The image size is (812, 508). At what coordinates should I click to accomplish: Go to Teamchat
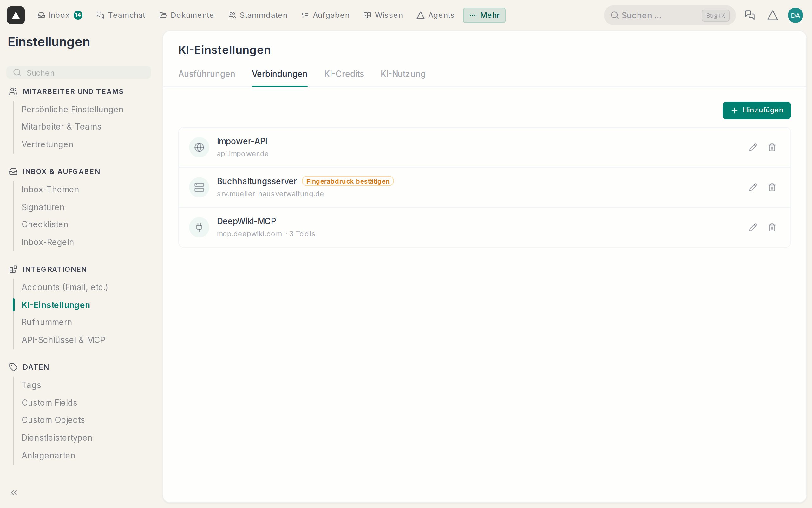[x=121, y=15]
